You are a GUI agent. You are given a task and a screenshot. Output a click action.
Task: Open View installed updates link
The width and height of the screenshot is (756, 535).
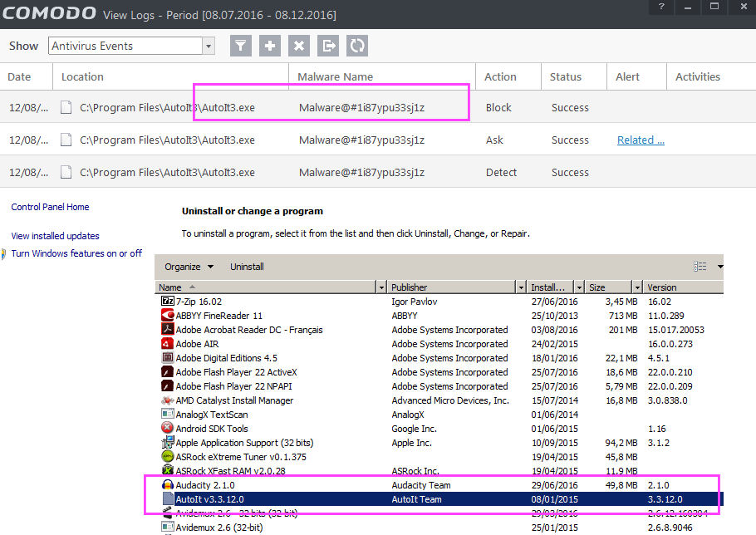tap(55, 236)
